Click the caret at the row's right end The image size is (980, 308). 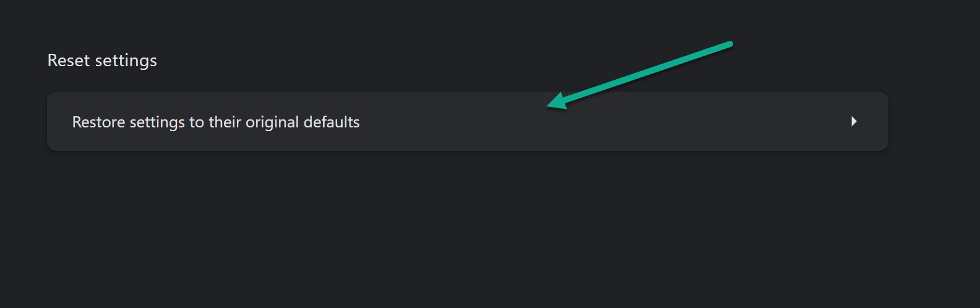point(854,121)
